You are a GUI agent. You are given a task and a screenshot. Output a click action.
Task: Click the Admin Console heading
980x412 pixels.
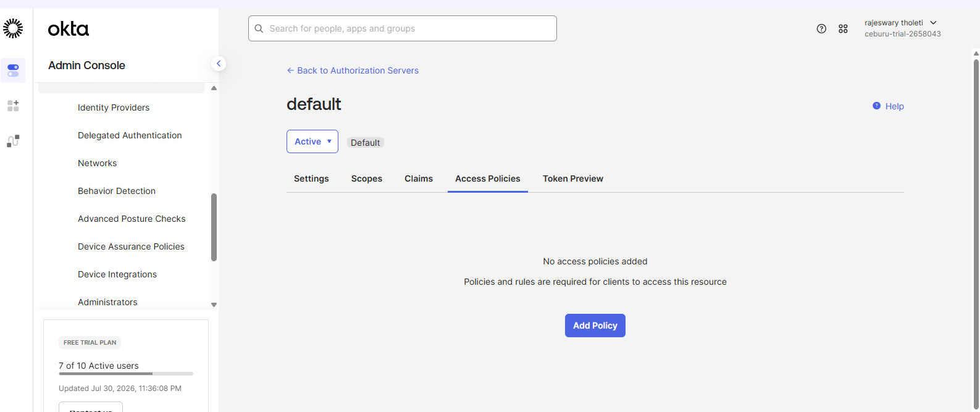(x=86, y=65)
